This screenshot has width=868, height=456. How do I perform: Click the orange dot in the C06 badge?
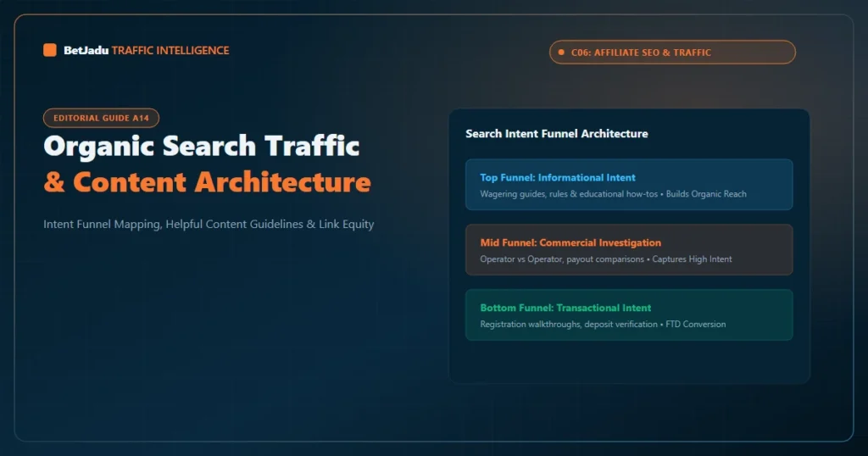tap(561, 52)
